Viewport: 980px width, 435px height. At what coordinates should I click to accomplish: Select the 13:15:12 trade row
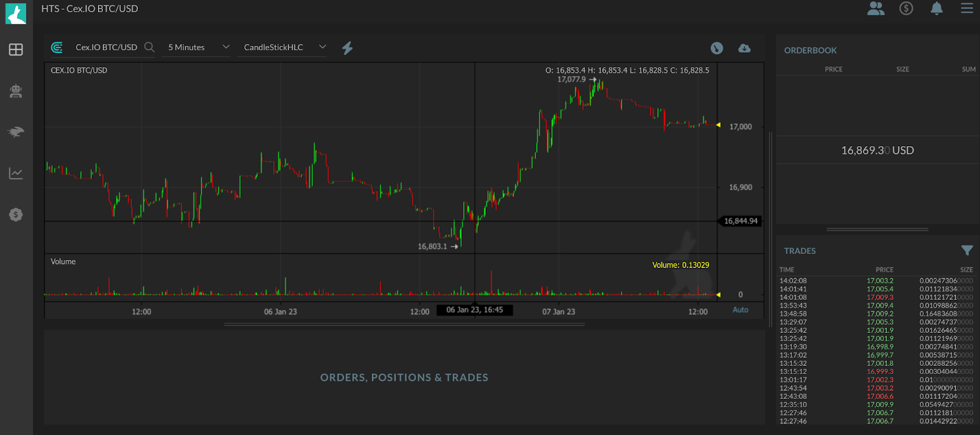876,371
